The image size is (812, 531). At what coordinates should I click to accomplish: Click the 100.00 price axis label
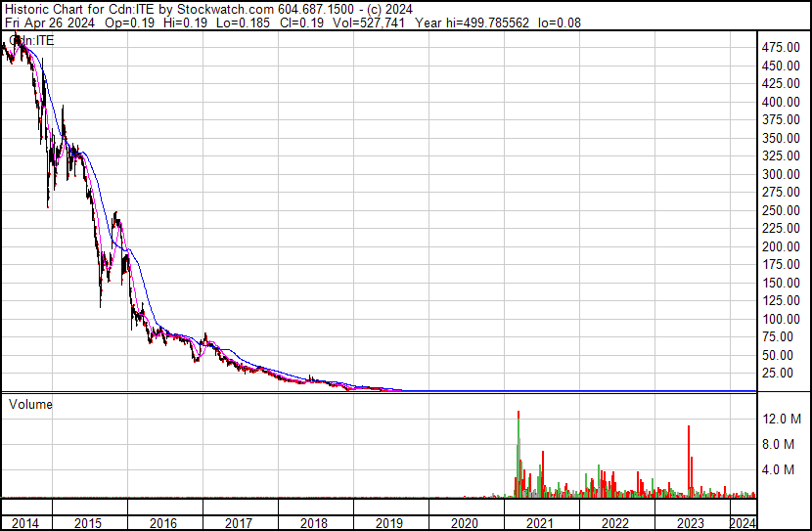tap(784, 319)
